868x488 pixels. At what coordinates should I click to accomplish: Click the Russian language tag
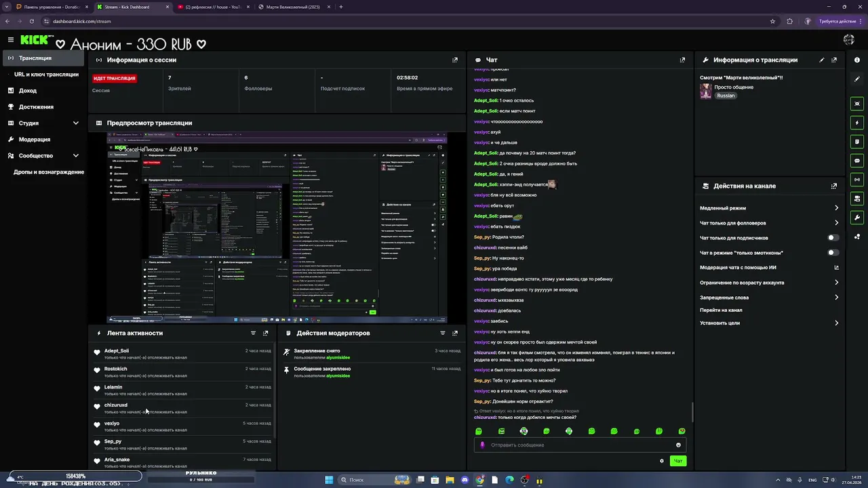pyautogui.click(x=726, y=96)
